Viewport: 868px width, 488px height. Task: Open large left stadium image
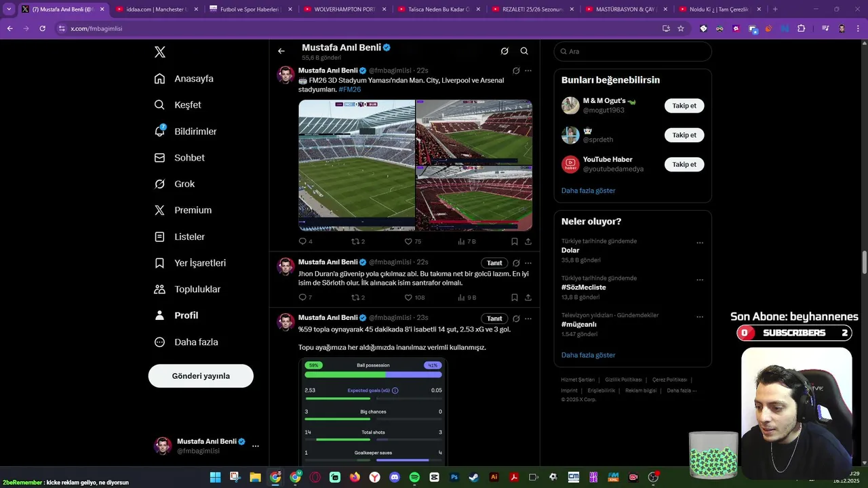(x=357, y=165)
